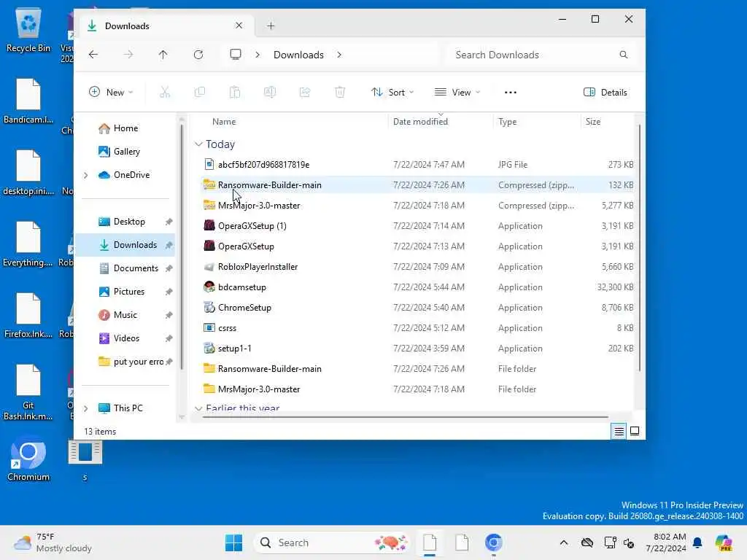Select OneDrive in navigation pane
747x560 pixels.
(x=131, y=175)
